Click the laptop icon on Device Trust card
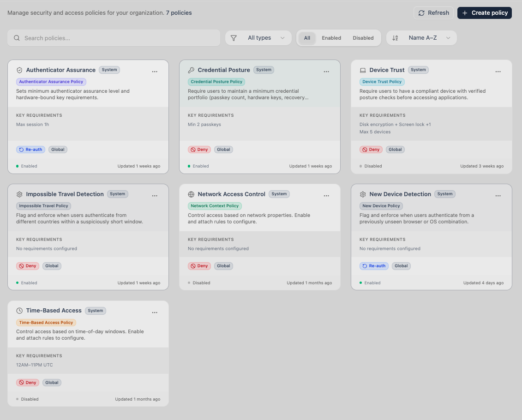The height and width of the screenshot is (420, 522). coord(363,70)
